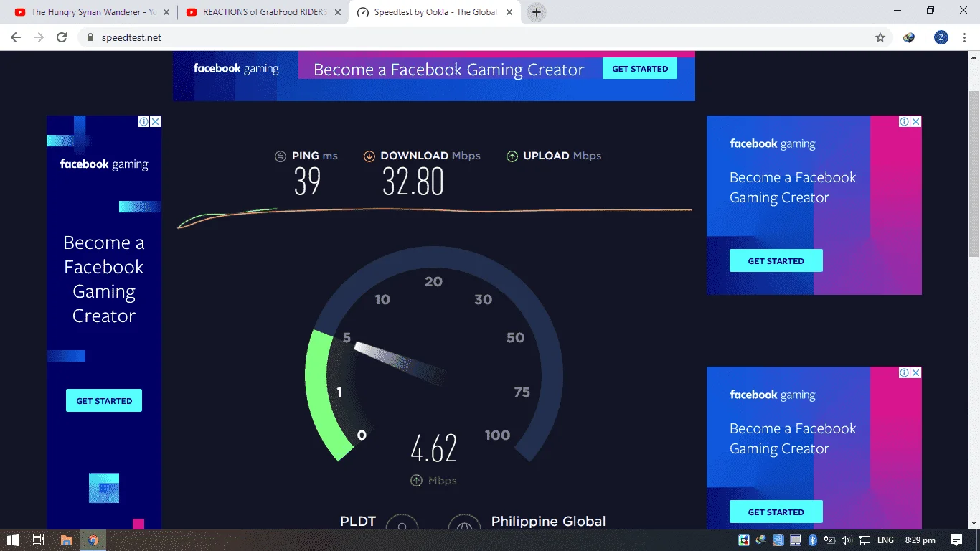Close the Speedtest by Ookla tab
The image size is (980, 551).
pos(508,12)
